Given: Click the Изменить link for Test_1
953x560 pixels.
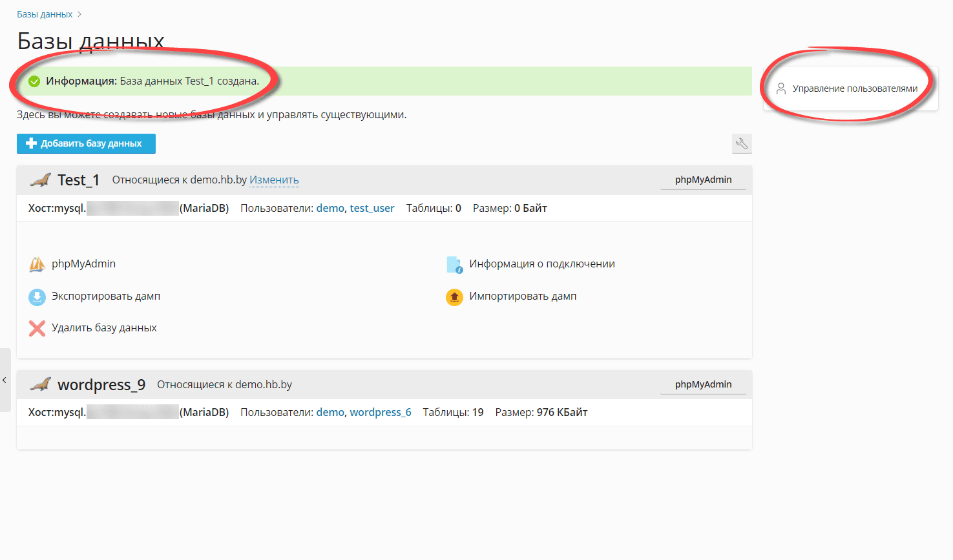Looking at the screenshot, I should pos(274,180).
